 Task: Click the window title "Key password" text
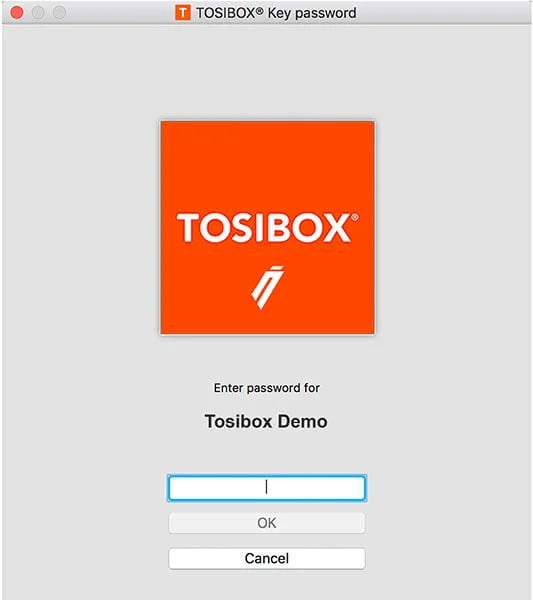point(312,13)
